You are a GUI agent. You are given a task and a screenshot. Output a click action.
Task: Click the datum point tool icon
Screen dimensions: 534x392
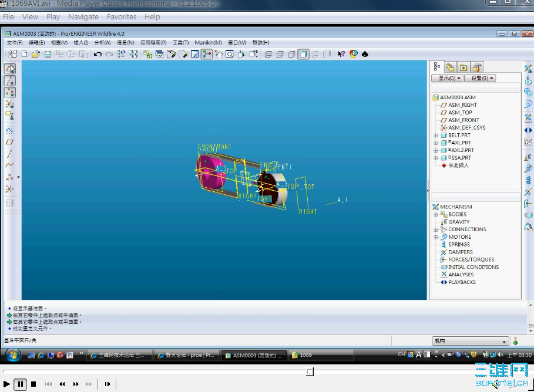coord(9,177)
